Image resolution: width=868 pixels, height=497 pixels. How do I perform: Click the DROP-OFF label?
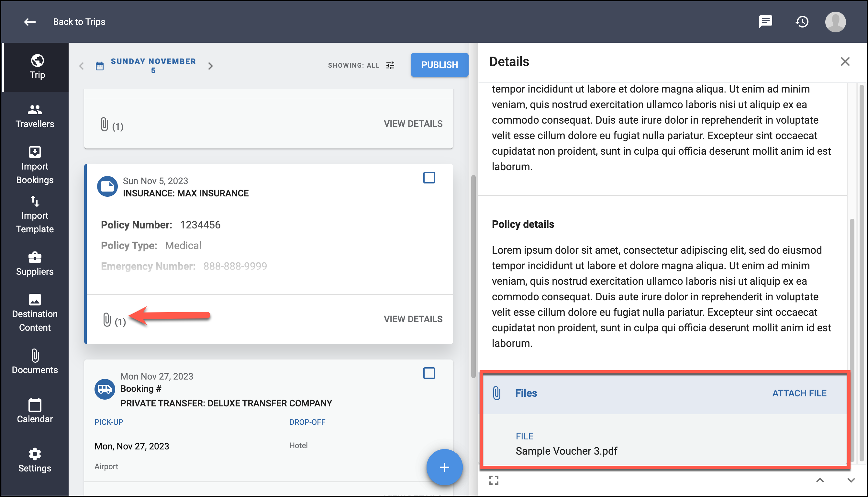307,422
